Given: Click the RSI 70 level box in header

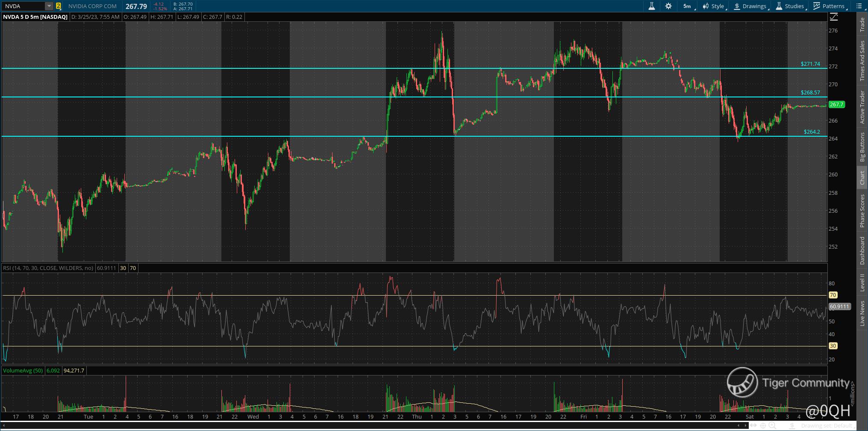Looking at the screenshot, I should pyautogui.click(x=133, y=268).
